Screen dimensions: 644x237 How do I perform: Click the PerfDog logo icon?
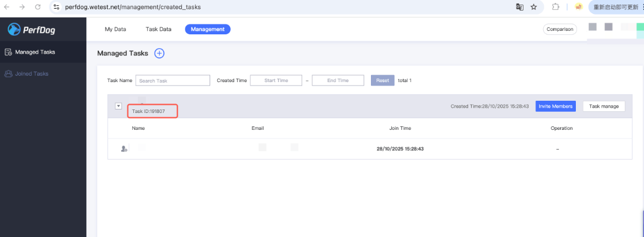pos(14,30)
